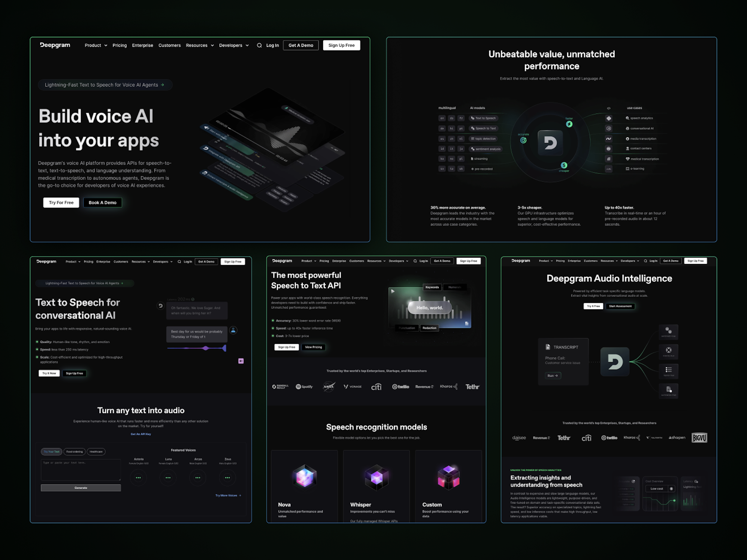Open Pricing in homepage panel navbar
The width and height of the screenshot is (747, 560).
click(x=120, y=46)
